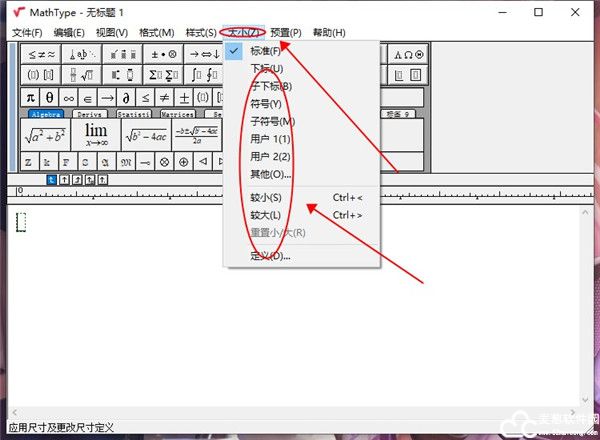Insert the limit x→∞ template
The height and width of the screenshot is (440, 600).
95,132
